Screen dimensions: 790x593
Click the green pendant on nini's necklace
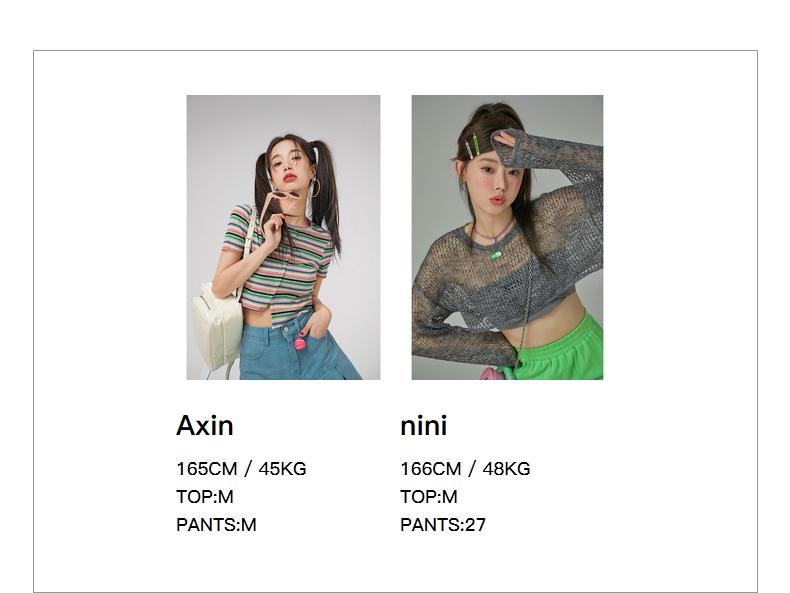click(x=496, y=255)
